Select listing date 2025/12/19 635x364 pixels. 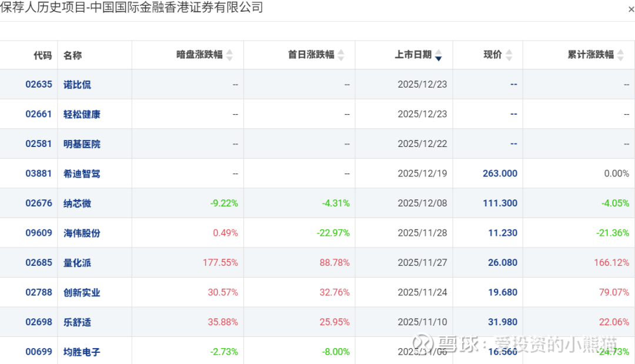[422, 173]
